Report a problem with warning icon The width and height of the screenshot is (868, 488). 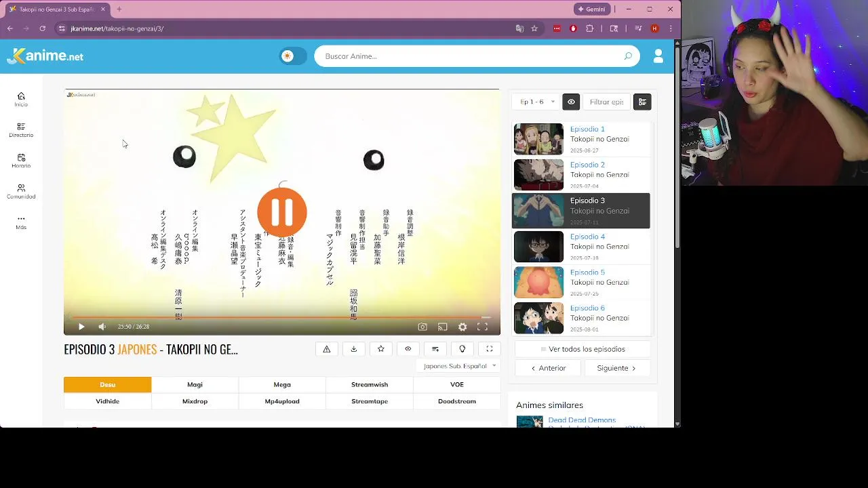[x=327, y=349]
